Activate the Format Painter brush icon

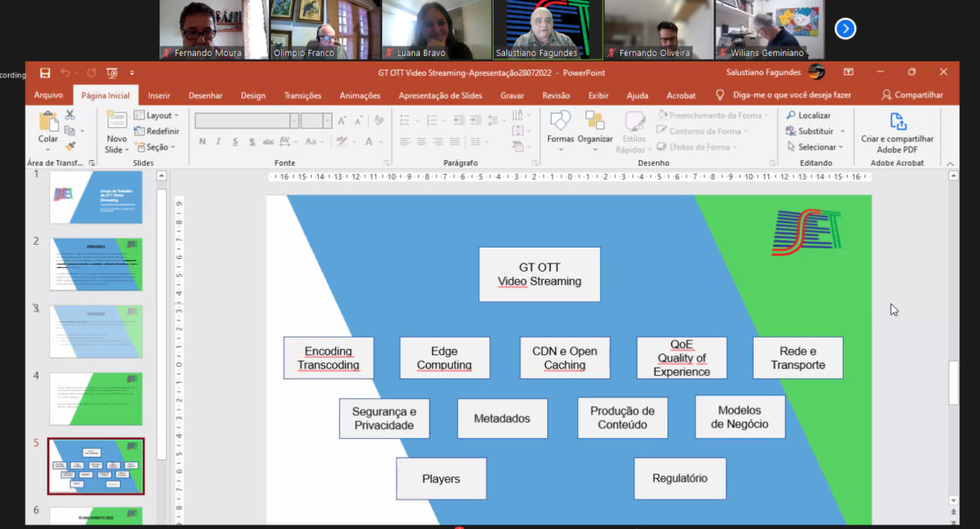point(69,146)
